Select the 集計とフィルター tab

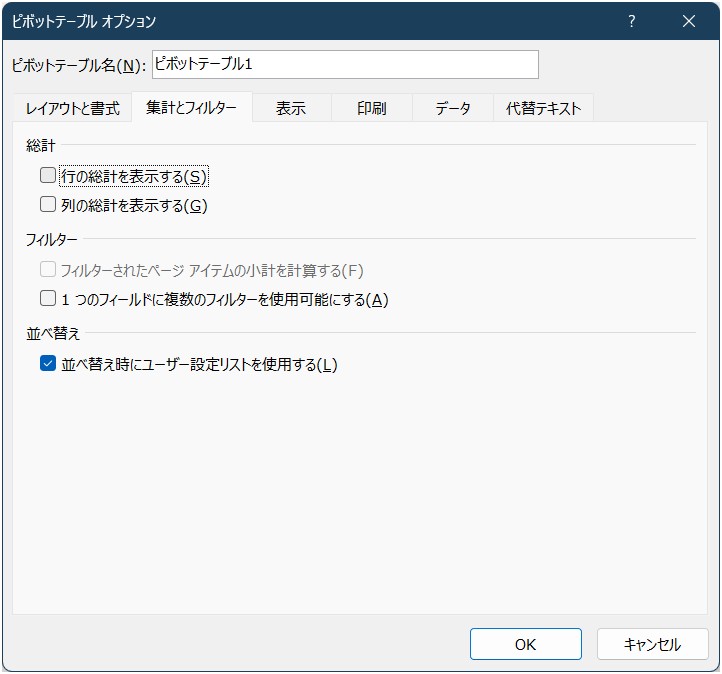(x=192, y=108)
